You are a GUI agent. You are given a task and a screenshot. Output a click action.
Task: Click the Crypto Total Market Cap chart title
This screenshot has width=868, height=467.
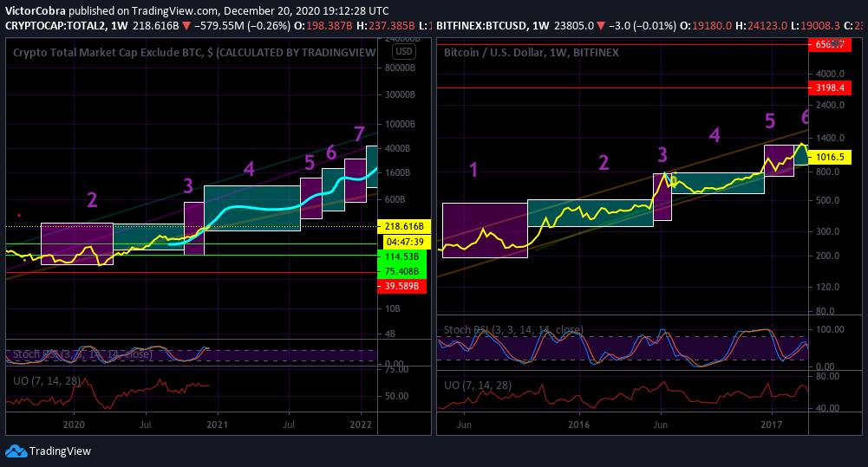pyautogui.click(x=194, y=53)
